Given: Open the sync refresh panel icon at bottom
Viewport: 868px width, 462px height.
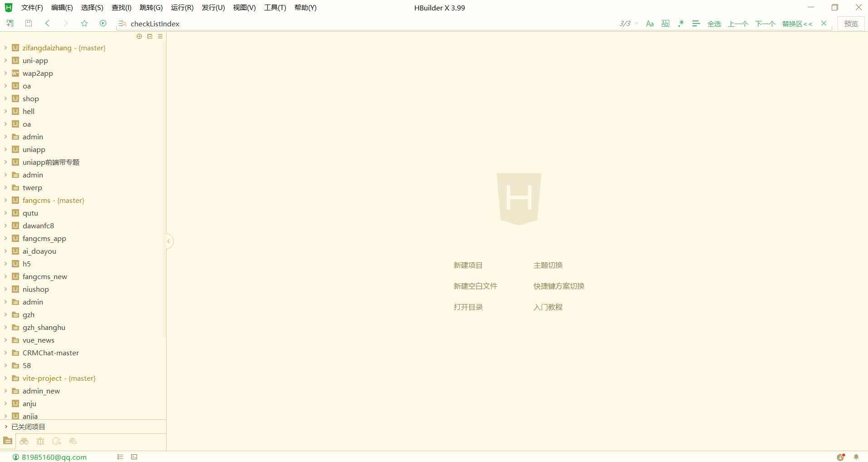Looking at the screenshot, I should (x=57, y=441).
